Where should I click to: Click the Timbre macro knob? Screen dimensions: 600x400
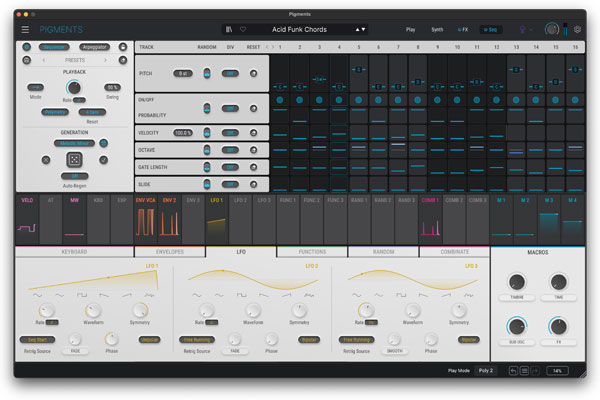coord(517,282)
